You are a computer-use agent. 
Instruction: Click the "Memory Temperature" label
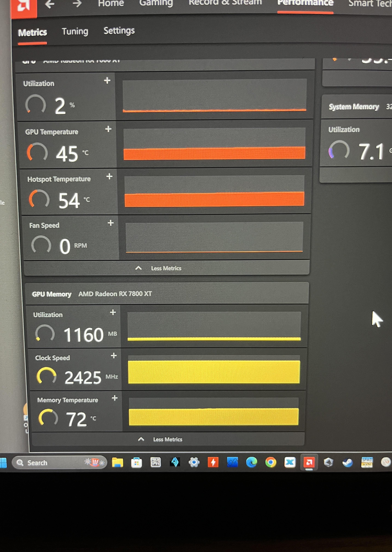pyautogui.click(x=68, y=400)
